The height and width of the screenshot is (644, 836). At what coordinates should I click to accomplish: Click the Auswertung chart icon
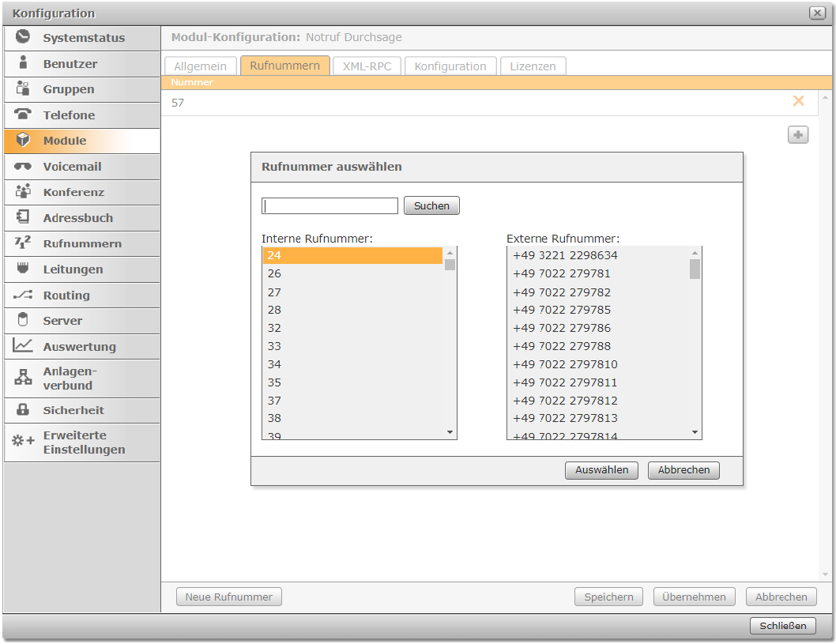coord(23,345)
